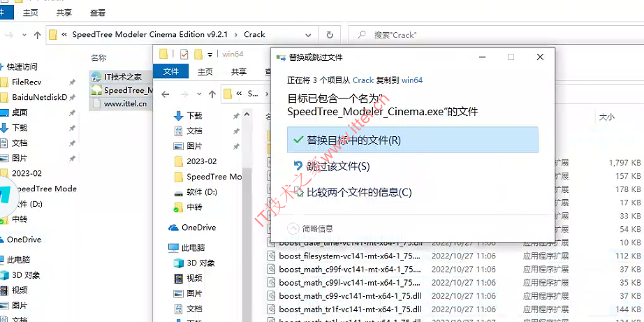This screenshot has width=644, height=322.
Task: Select boost_math_tr1f-vc141-mt-x64-1_75.dll file
Action: (x=349, y=309)
